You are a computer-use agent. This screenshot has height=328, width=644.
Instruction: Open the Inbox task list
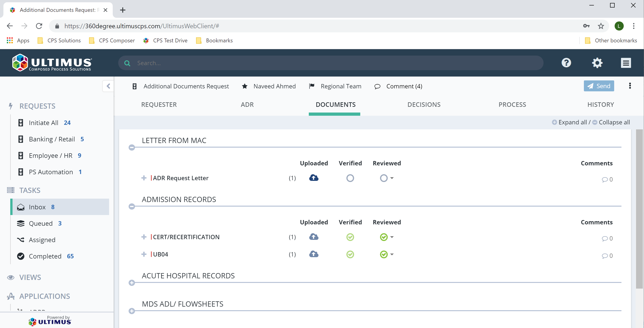[60, 207]
